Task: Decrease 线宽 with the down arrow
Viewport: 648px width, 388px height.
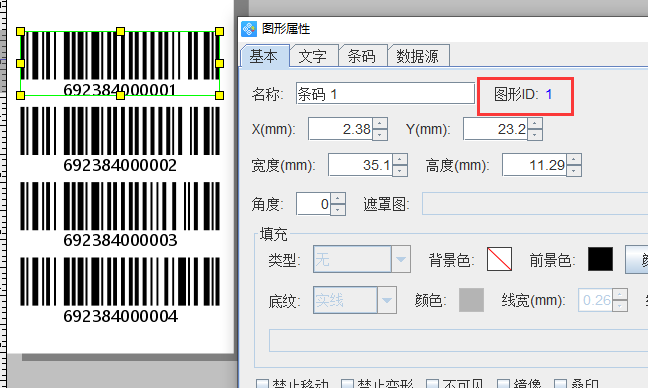Action: 620,306
